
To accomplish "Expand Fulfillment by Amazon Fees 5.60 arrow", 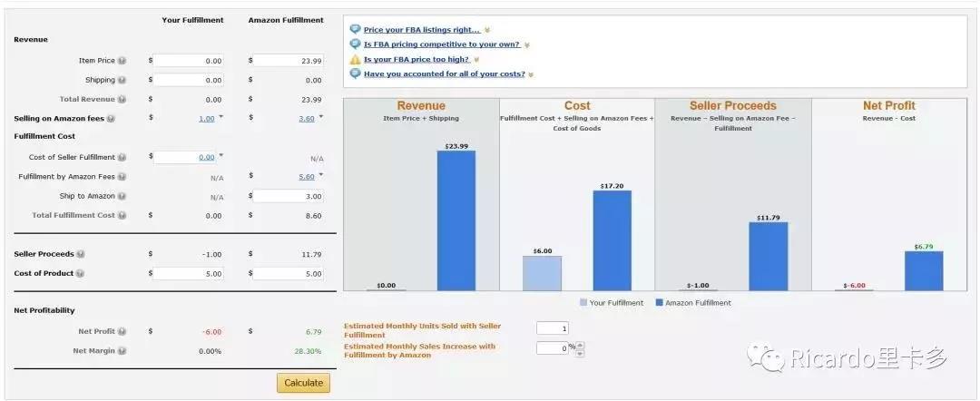I will 320,175.
